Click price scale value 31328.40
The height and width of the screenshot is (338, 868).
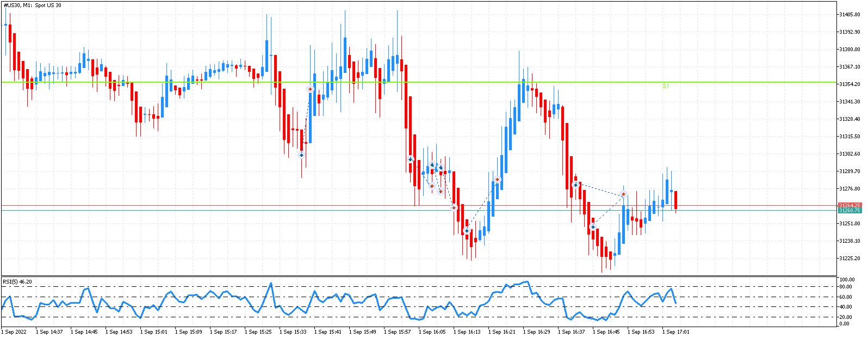click(850, 119)
